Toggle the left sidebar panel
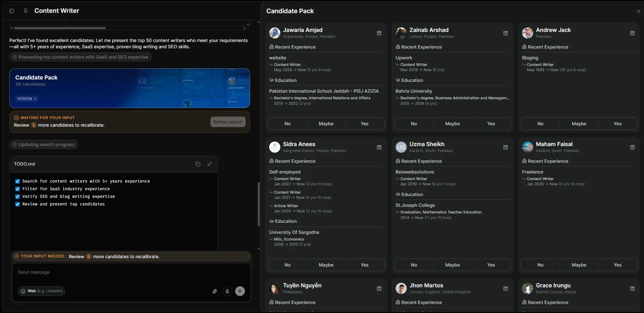The width and height of the screenshot is (644, 313). 11,11
